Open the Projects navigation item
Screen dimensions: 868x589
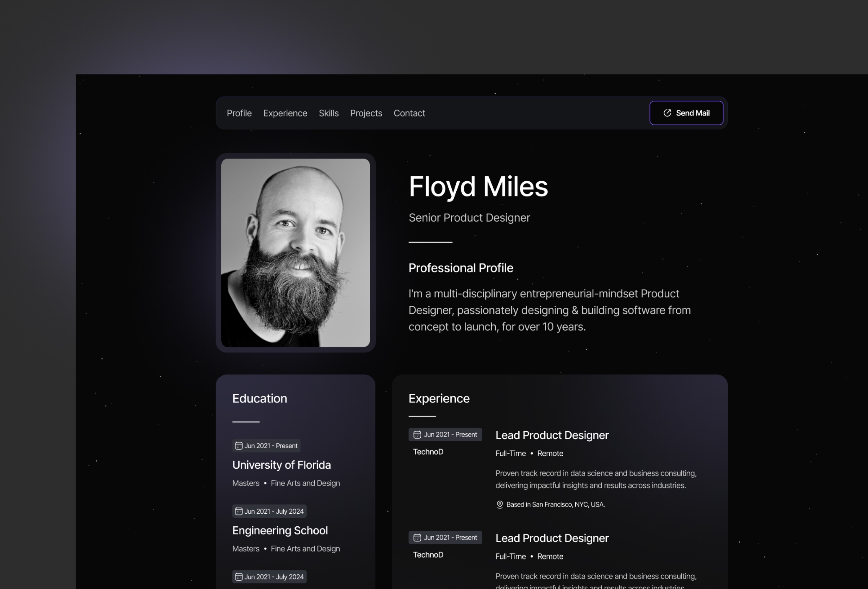click(366, 113)
